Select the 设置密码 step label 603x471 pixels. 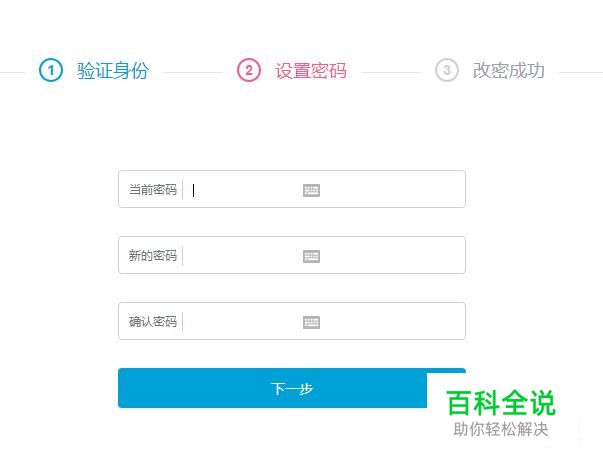(311, 71)
